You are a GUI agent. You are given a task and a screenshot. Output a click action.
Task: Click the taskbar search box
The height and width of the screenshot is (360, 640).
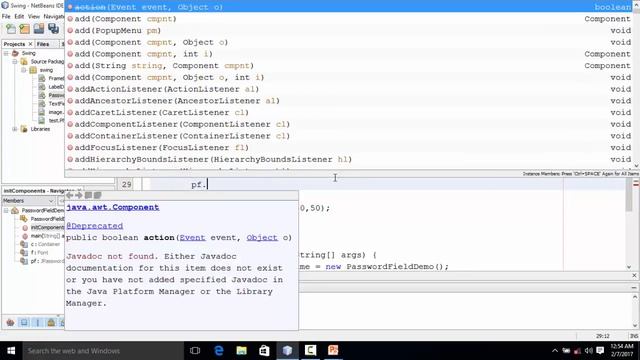point(102,351)
